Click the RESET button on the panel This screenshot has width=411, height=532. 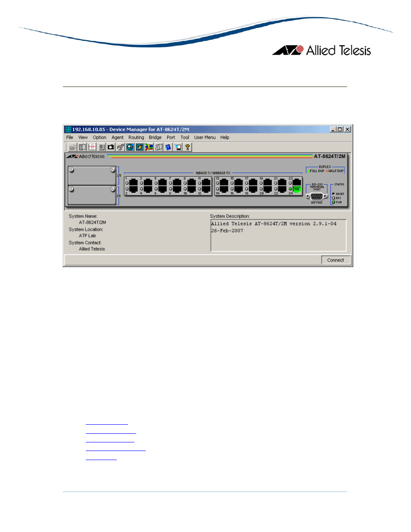pos(333,194)
